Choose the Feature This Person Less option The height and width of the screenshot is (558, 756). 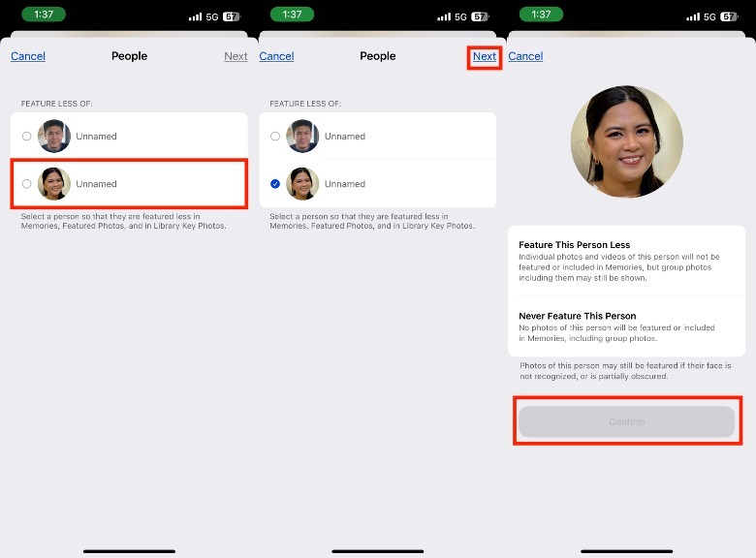pyautogui.click(x=626, y=261)
